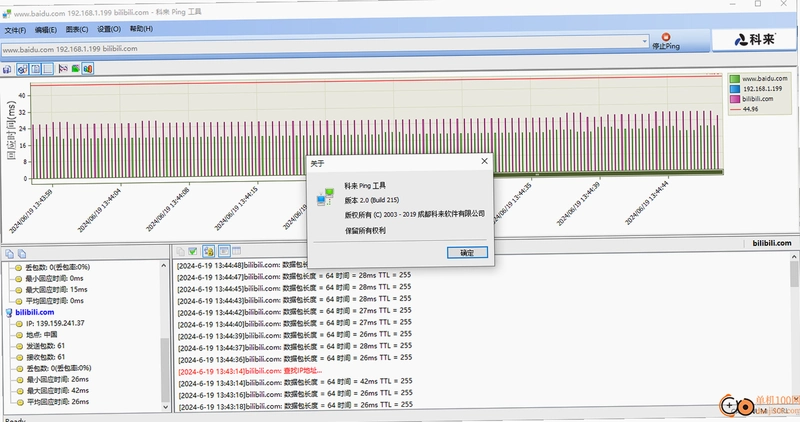Click the red 13:43:14 查找IP地址 log line
This screenshot has height=422, width=800.
[x=250, y=371]
